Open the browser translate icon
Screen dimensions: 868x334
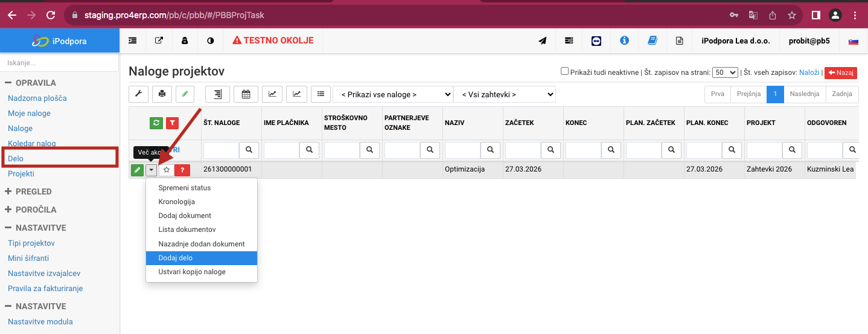tap(753, 15)
